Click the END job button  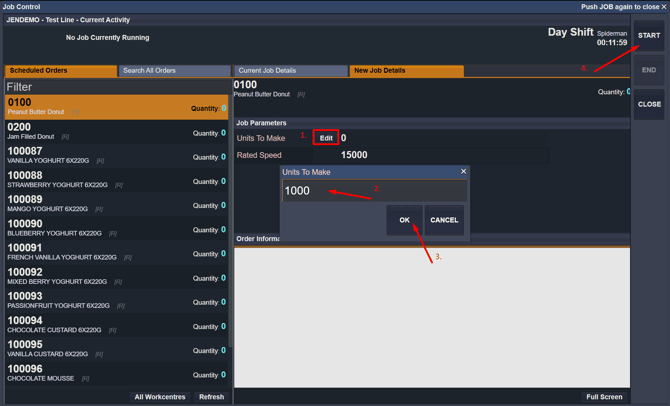click(x=649, y=70)
